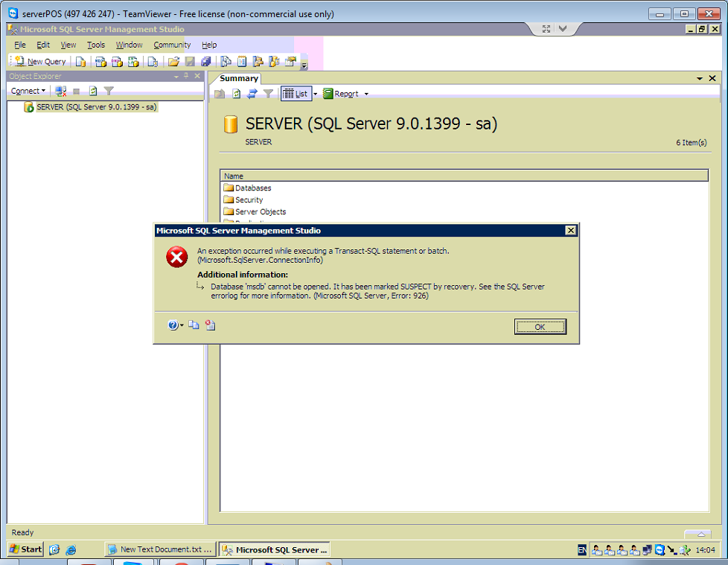Click the Up folder icon in Summary toolbar
This screenshot has height=565, width=728.
(220, 94)
